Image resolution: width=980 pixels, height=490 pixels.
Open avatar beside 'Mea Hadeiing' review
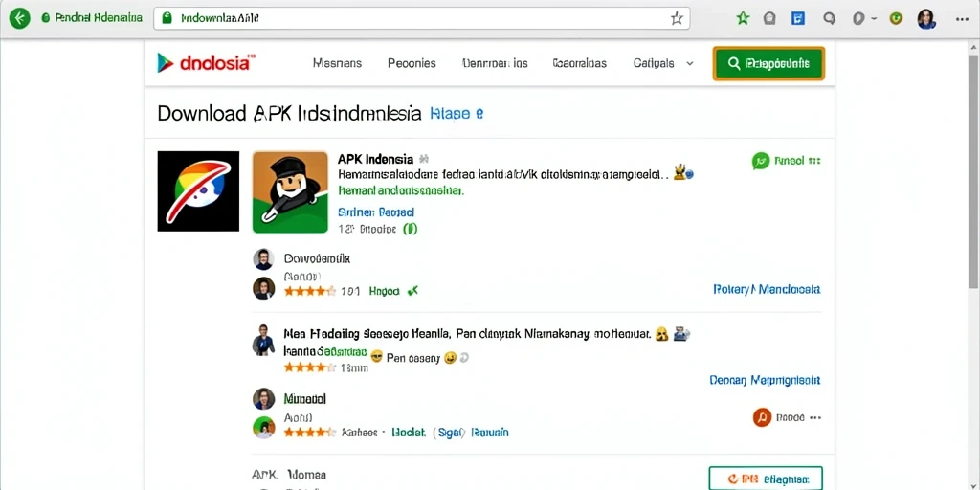pos(263,340)
